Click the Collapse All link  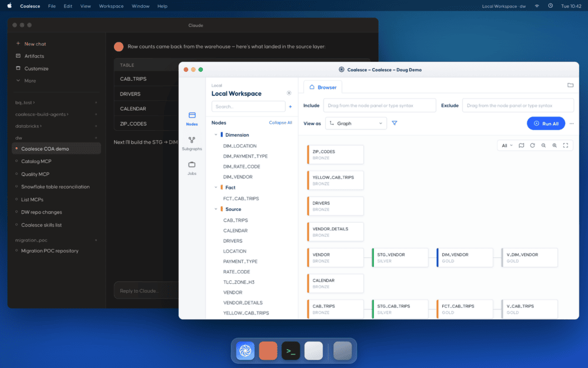pos(280,123)
